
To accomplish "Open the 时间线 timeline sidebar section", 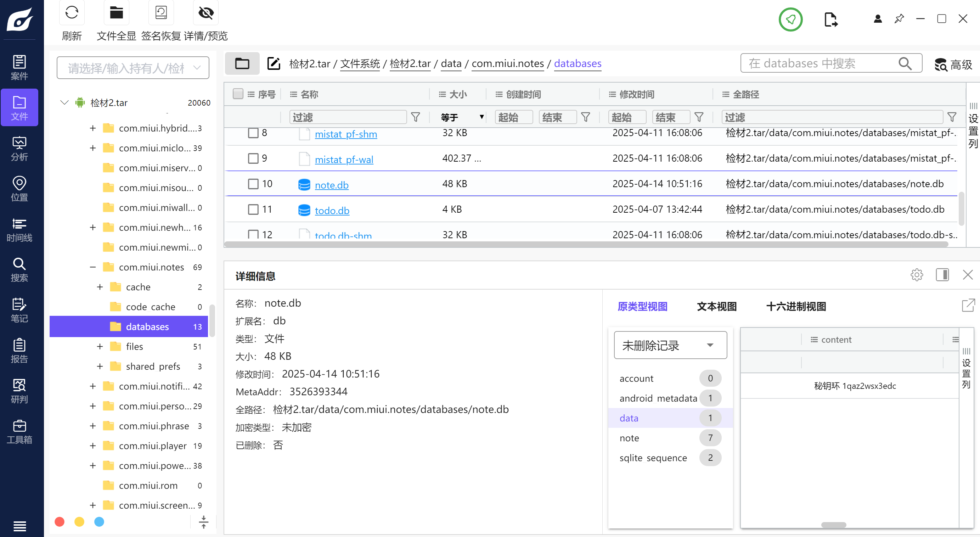I will click(19, 229).
